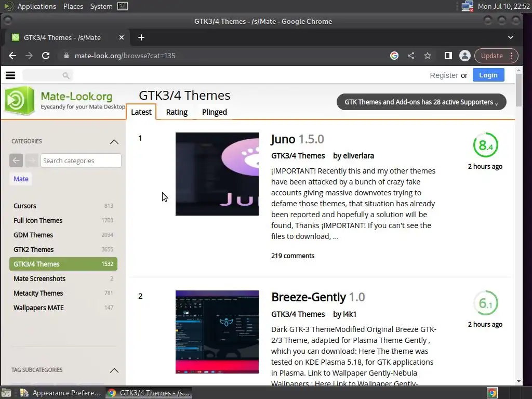Expand the active Supporters dropdown

[421, 102]
